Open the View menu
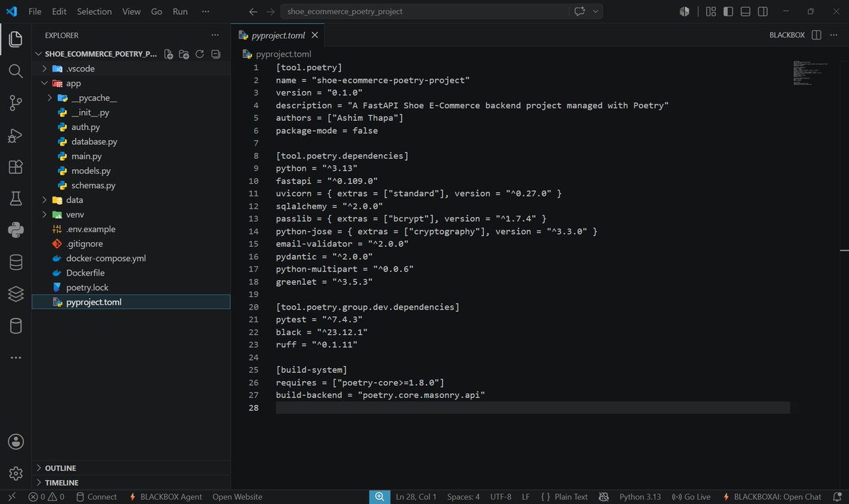 tap(132, 11)
